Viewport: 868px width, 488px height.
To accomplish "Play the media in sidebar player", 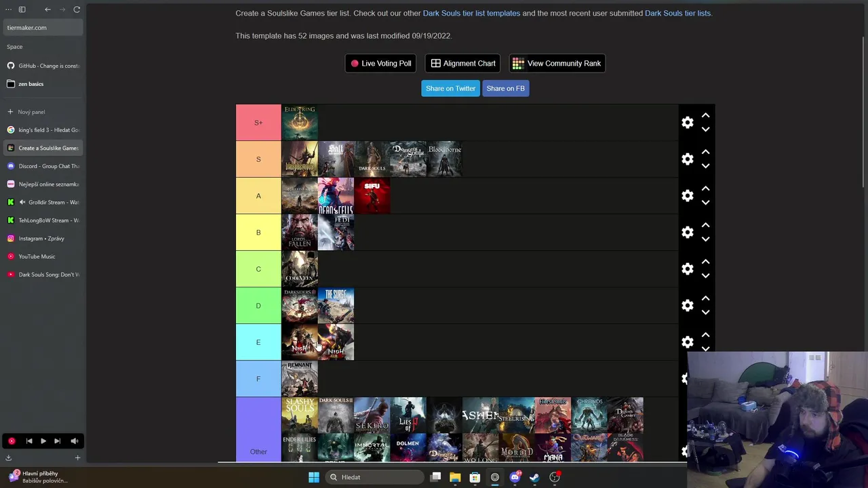I will 43,441.
